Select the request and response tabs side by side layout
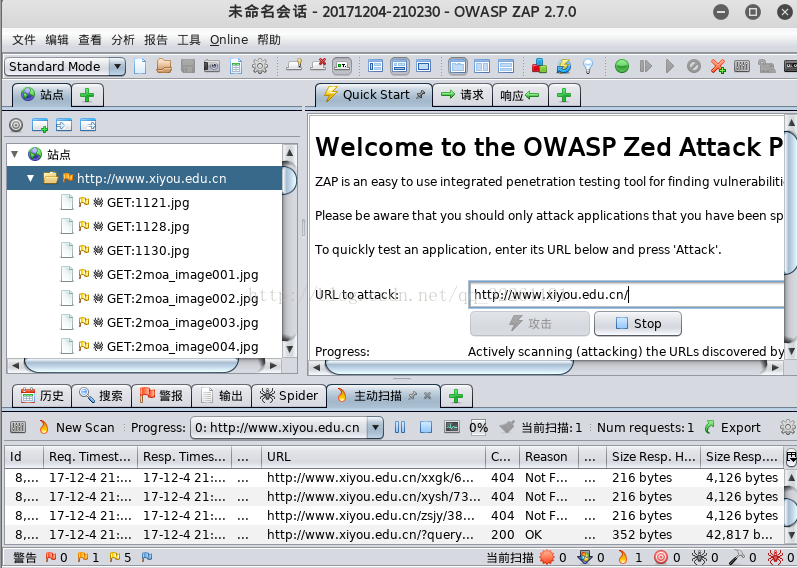Image resolution: width=797 pixels, height=568 pixels. point(482,66)
